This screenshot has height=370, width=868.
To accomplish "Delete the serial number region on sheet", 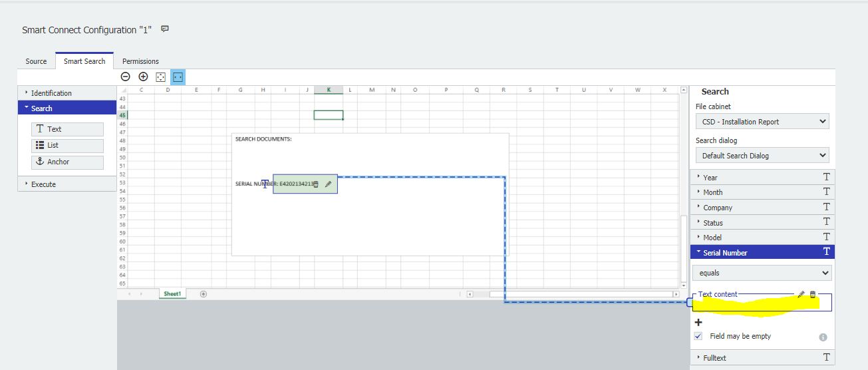I will (316, 184).
